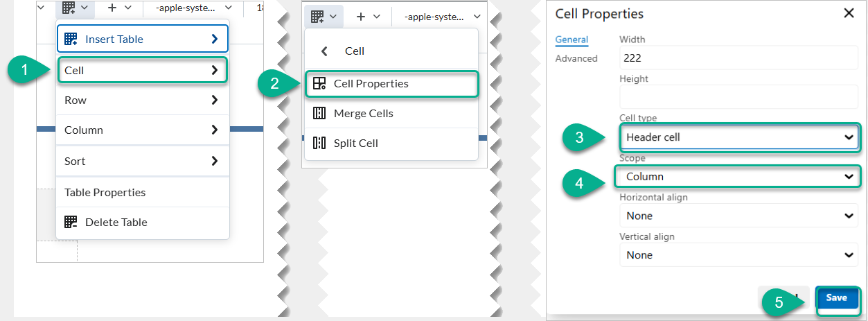Open the Row submenu
868x321 pixels.
142,101
